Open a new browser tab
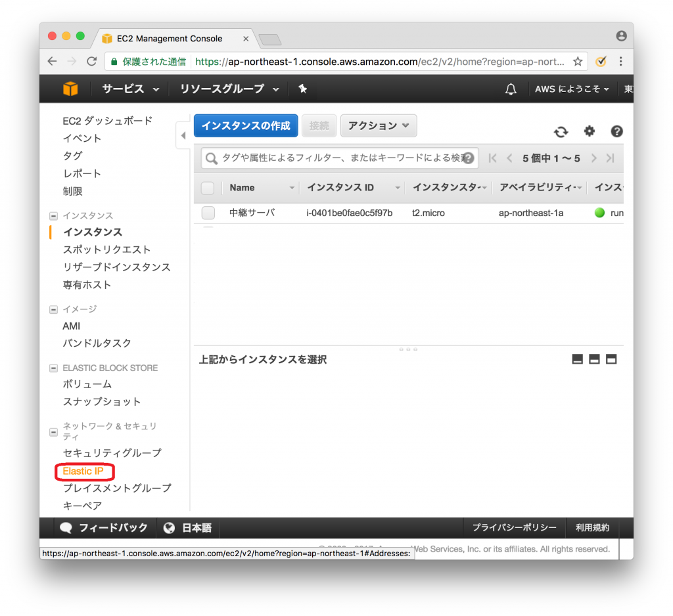673x616 pixels. 270,40
